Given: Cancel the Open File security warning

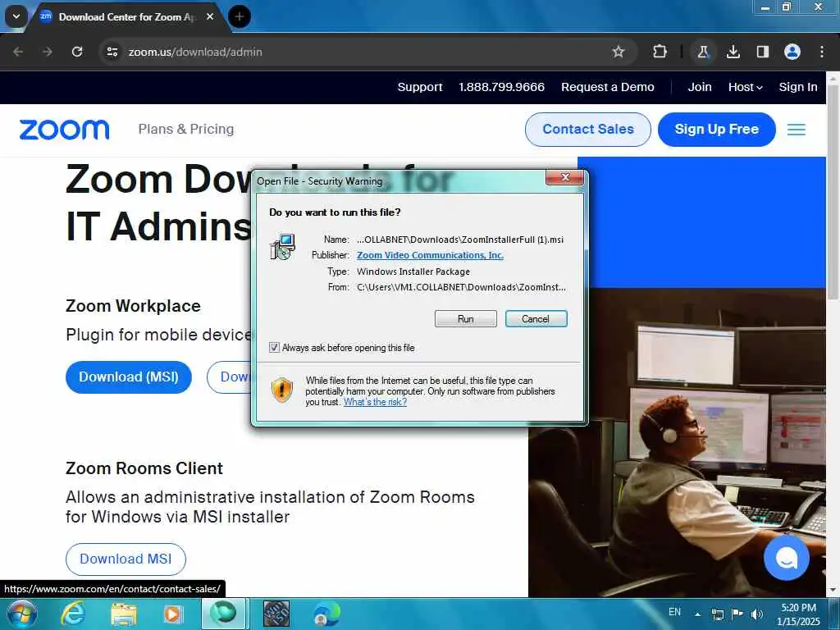Looking at the screenshot, I should pyautogui.click(x=536, y=319).
